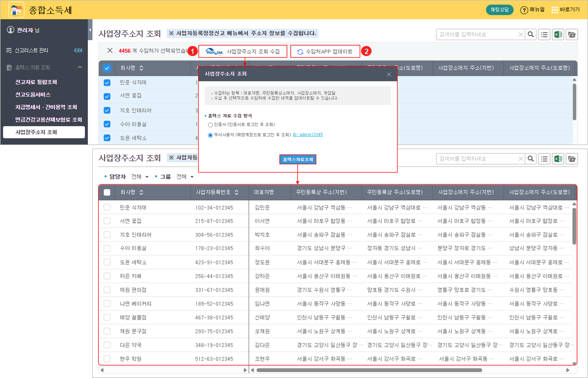The image size is (588, 378).
Task: Collapse sidebar with the arrow handle
Action: coord(90,30)
